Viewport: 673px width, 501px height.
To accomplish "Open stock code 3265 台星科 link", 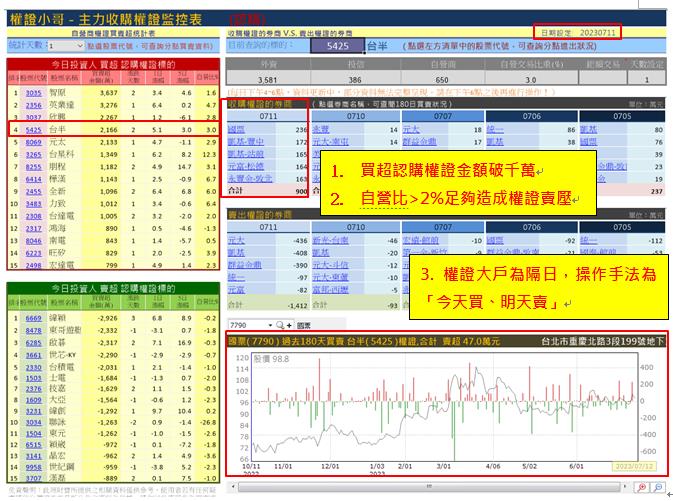I will tap(33, 155).
